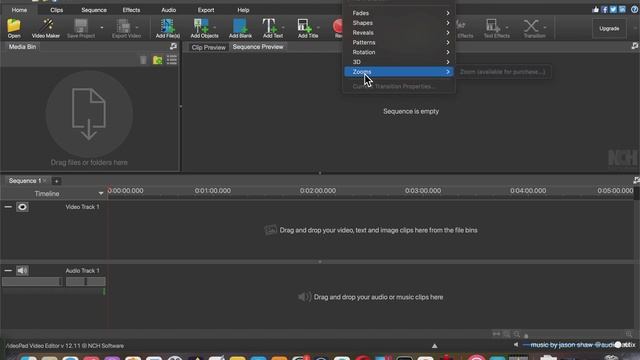This screenshot has width=640, height=360.
Task: Expand the Reveals transition submenu
Action: coord(399,33)
